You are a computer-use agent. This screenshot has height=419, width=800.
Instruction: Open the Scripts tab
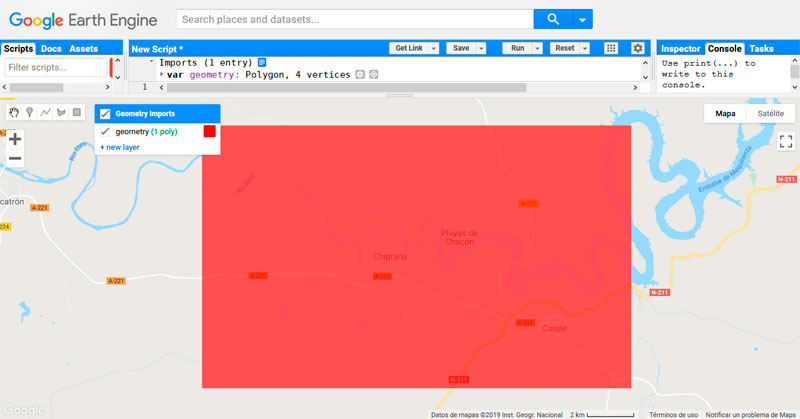18,48
